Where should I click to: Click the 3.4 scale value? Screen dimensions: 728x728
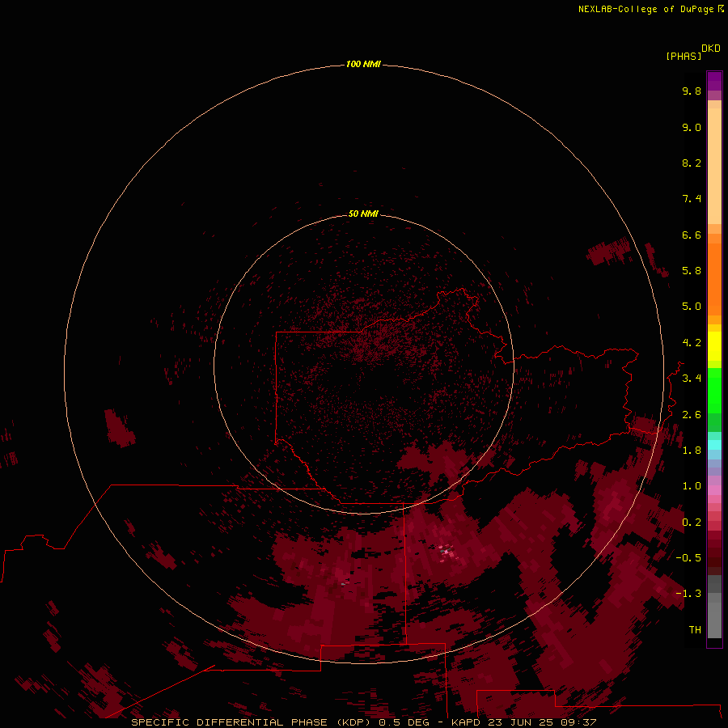point(692,379)
